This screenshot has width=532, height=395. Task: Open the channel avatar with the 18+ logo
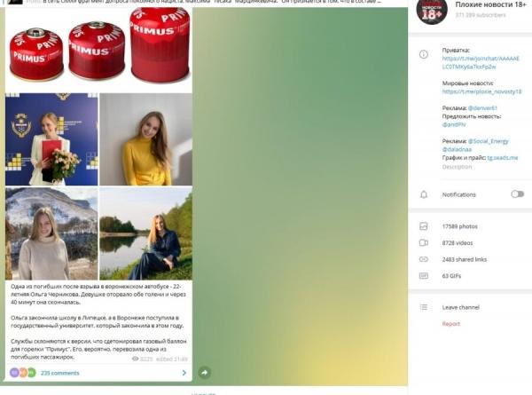coord(432,12)
